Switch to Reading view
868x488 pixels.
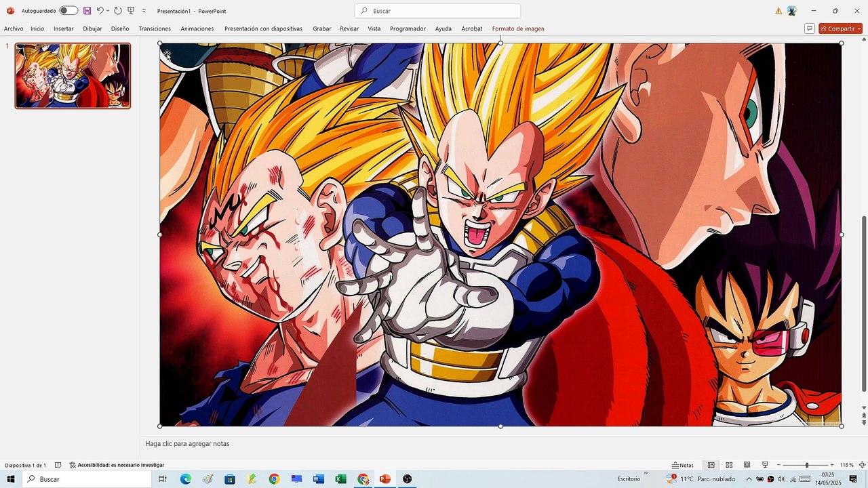point(747,465)
